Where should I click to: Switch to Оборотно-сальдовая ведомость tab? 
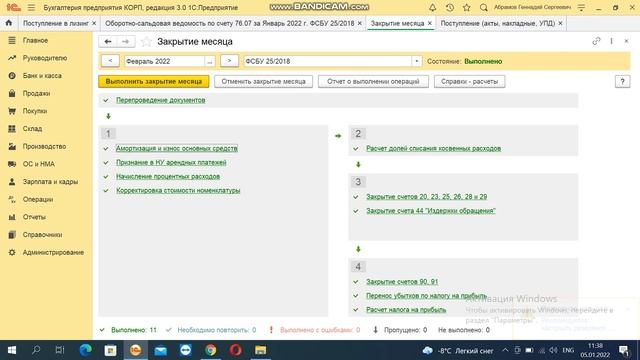[229, 23]
